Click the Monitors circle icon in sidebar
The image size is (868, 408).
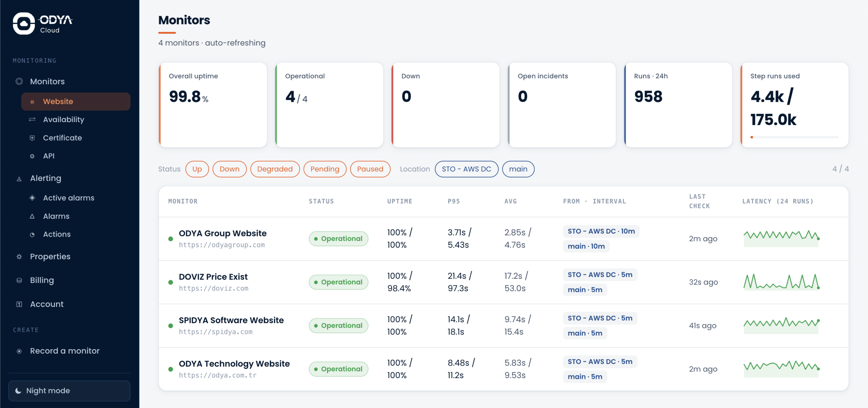(x=19, y=81)
